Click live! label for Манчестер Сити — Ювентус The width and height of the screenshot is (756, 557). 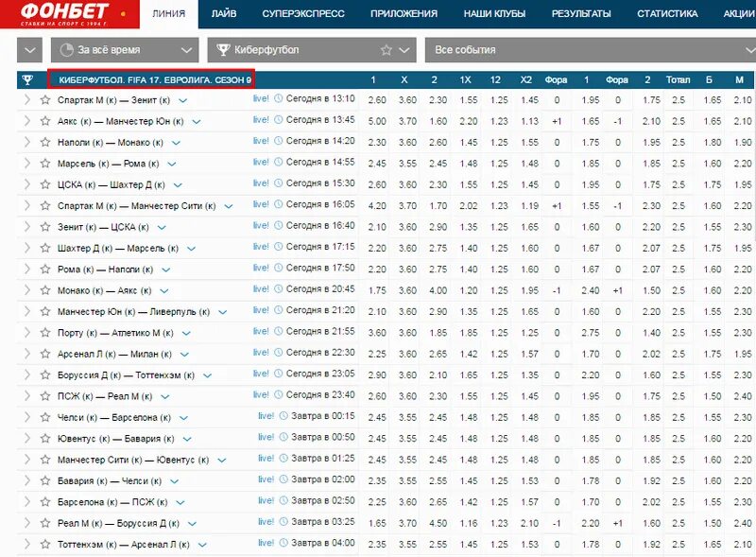coord(266,458)
